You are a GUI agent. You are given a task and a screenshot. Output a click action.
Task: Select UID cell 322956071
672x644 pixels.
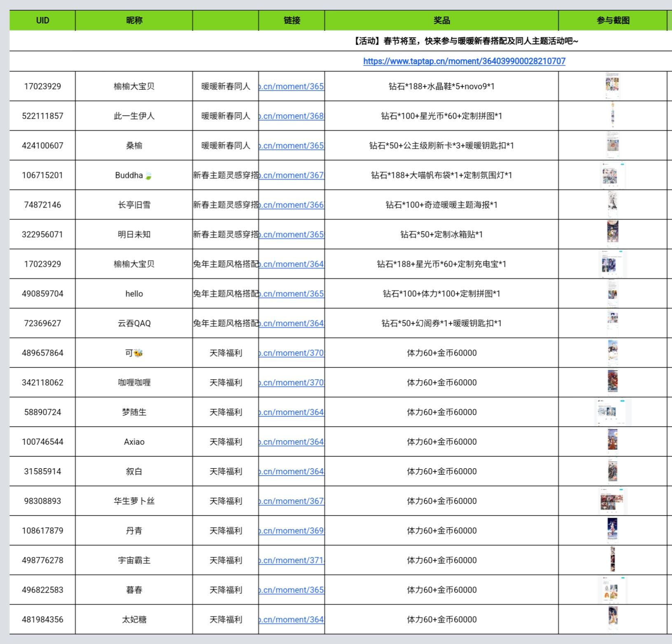pos(42,235)
